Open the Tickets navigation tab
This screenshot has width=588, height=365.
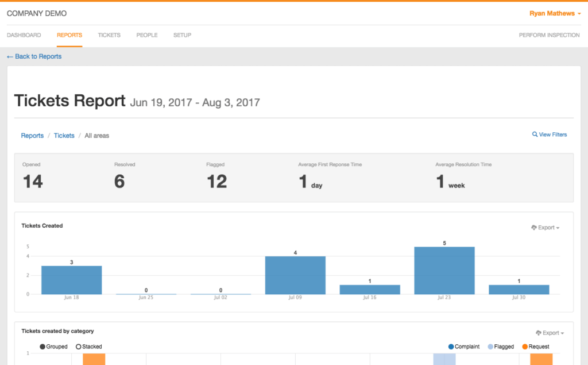click(109, 35)
